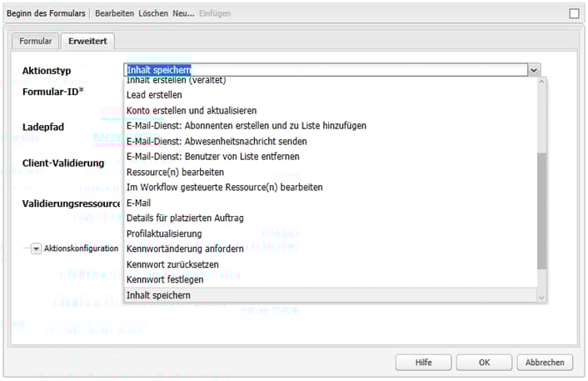Select the Erweitert tab
The width and height of the screenshot is (588, 381).
pyautogui.click(x=87, y=41)
